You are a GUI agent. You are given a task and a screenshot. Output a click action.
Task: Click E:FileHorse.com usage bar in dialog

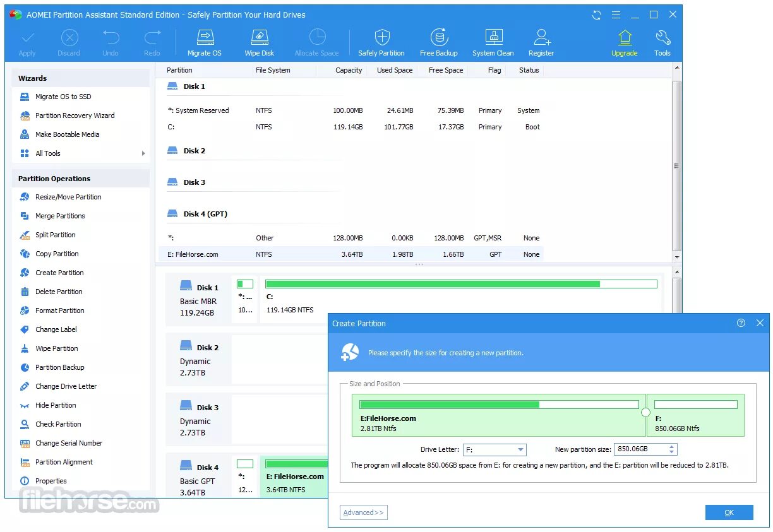click(499, 405)
